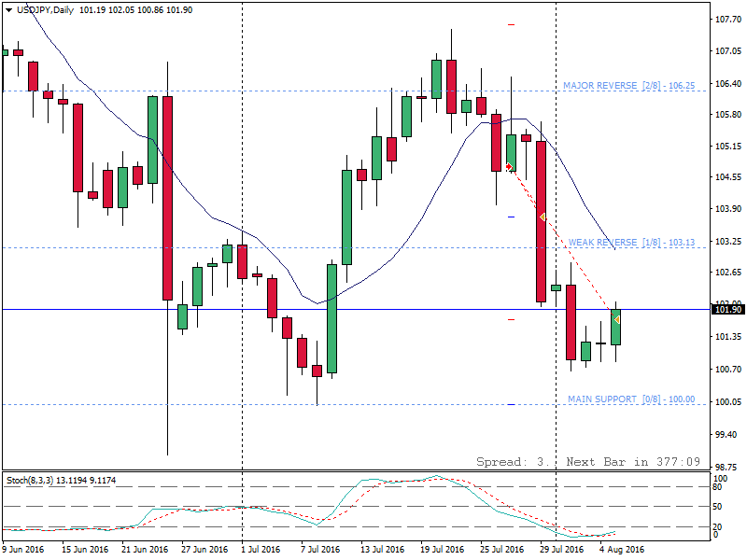Viewport: 747px width, 560px height.
Task: Click 105.80 on the price axis
Action: [728, 114]
